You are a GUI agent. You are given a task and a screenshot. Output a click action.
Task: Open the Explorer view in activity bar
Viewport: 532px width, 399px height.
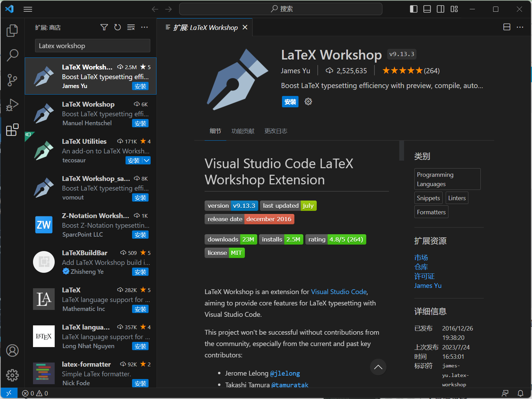(x=12, y=31)
